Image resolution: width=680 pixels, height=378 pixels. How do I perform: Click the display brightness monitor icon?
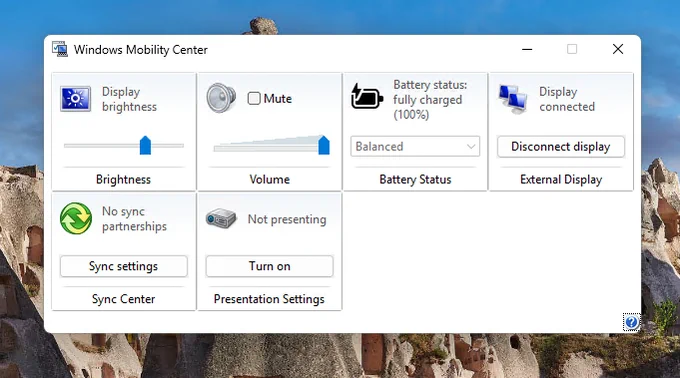(75, 99)
